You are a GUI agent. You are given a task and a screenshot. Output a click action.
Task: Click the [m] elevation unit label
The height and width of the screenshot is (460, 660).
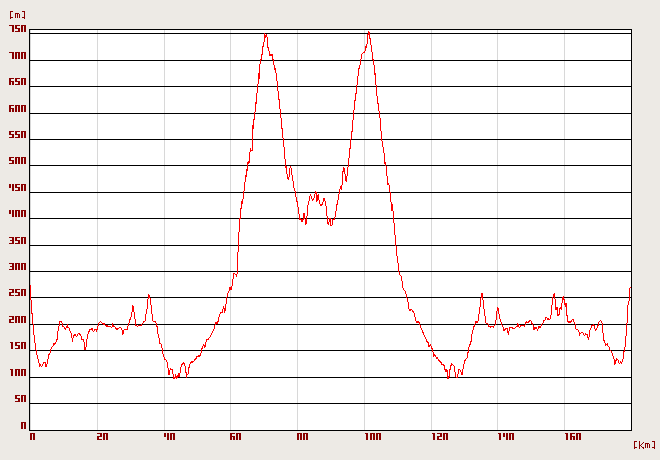pyautogui.click(x=17, y=15)
